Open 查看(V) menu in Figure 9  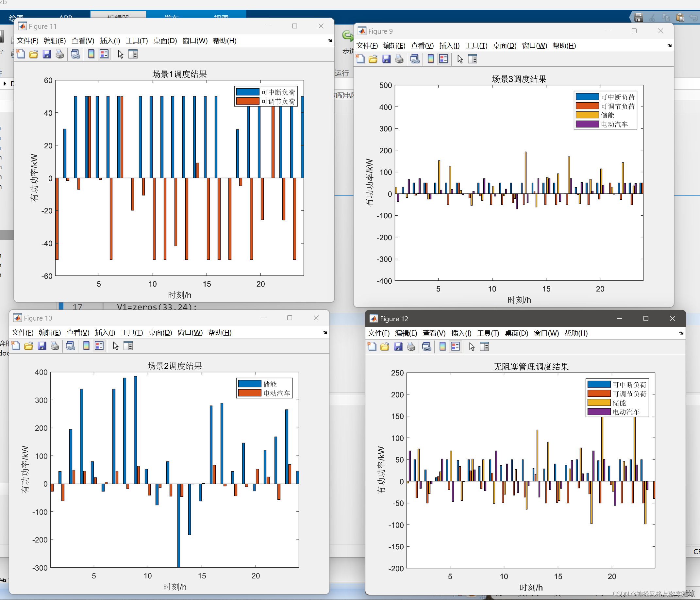[422, 46]
